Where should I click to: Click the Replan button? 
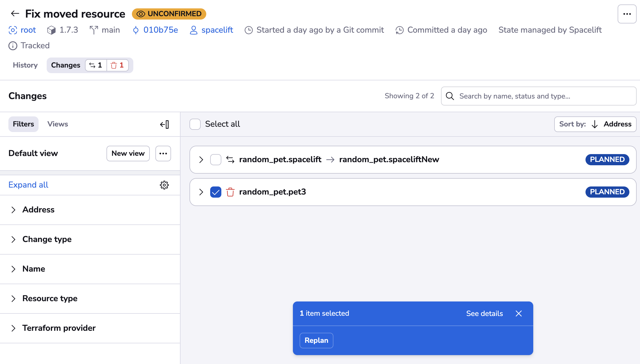pyautogui.click(x=316, y=340)
